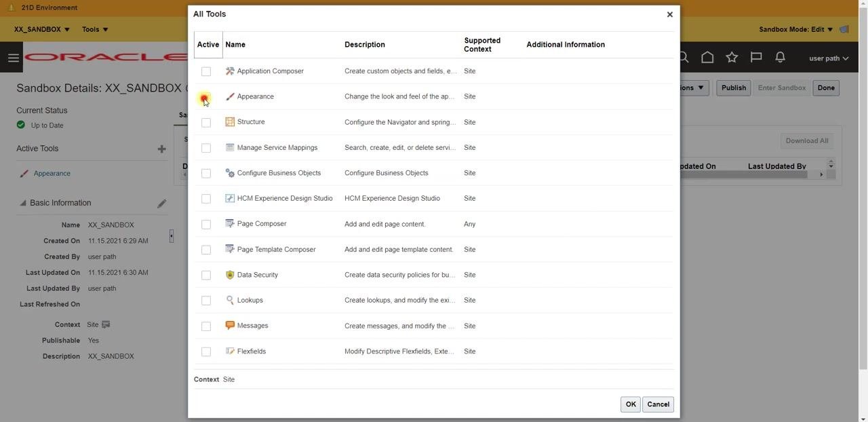Click the Page Template Composer icon
Screen dimensions: 868x422
point(230,250)
